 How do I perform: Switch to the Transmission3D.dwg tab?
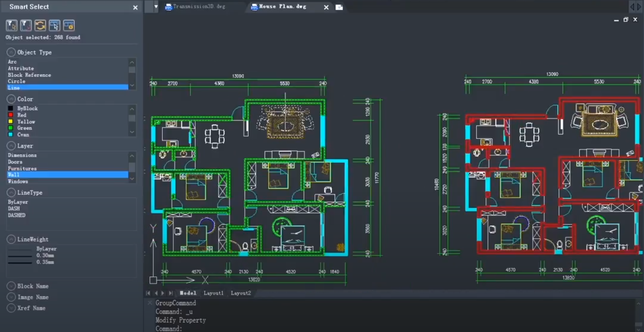pyautogui.click(x=195, y=7)
